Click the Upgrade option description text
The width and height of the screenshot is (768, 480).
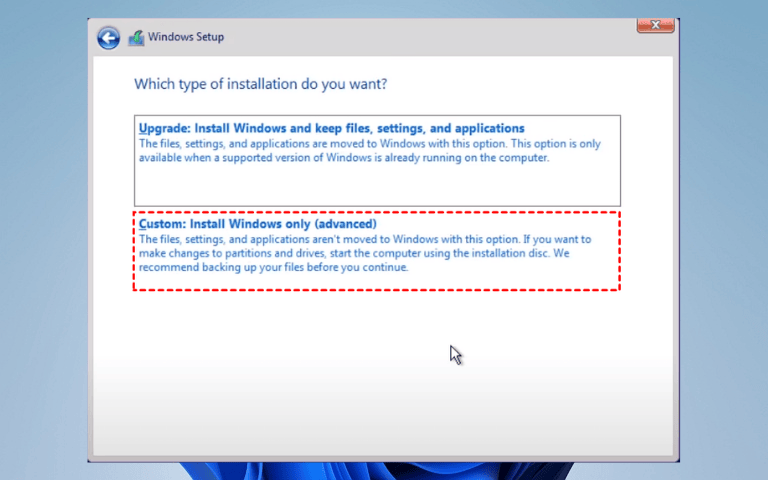(x=368, y=151)
